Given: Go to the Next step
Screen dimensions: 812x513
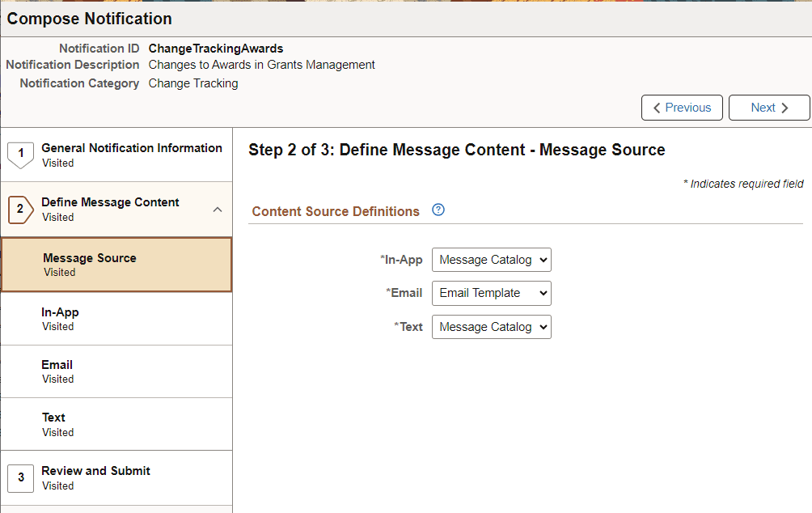Looking at the screenshot, I should pyautogui.click(x=768, y=107).
